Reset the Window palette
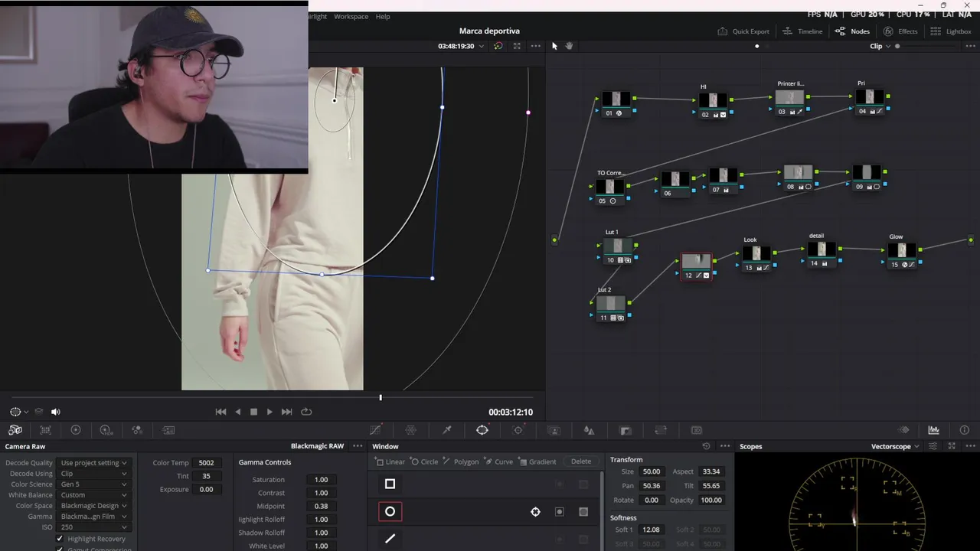The image size is (980, 551). pyautogui.click(x=706, y=446)
